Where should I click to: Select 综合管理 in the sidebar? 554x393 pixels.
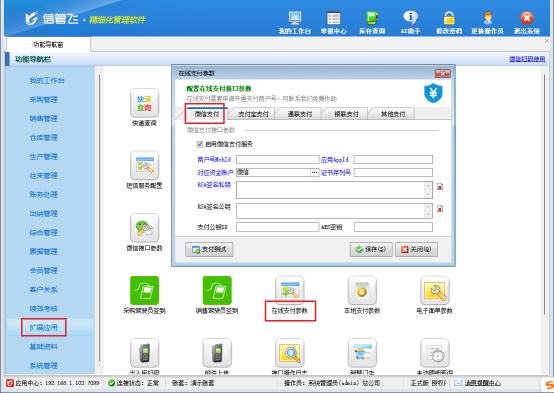click(x=43, y=233)
